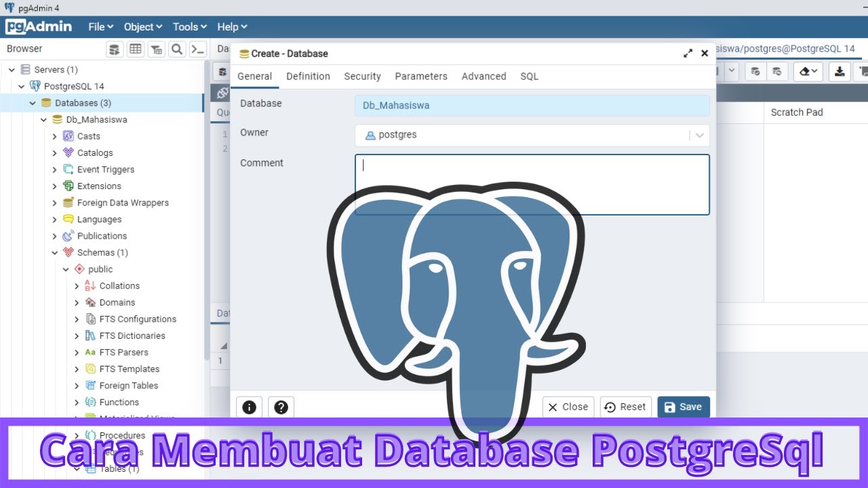
Task: Select the General tab in dialog
Action: click(255, 77)
